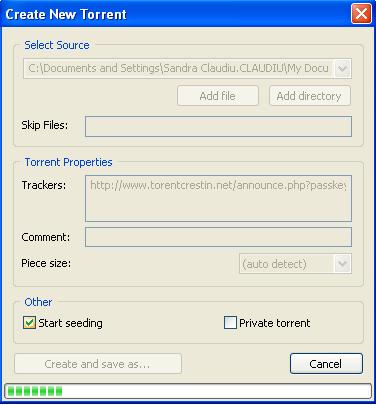Click the Create New Torrent title bar
Viewport: 376px width, 405px height.
(x=177, y=14)
